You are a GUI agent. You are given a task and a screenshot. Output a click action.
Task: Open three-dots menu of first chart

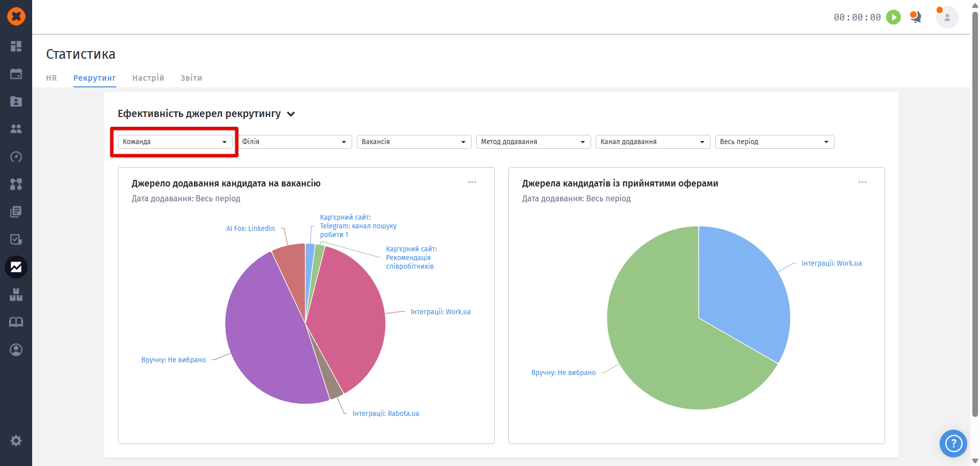pos(472,182)
